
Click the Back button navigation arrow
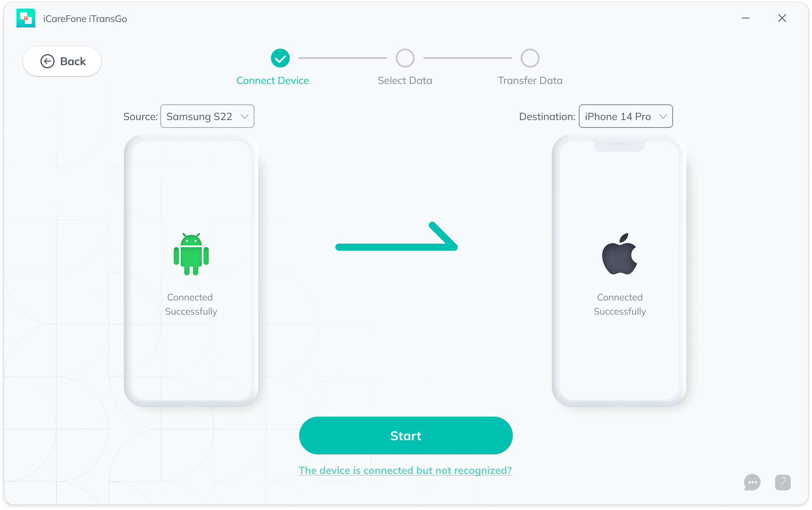pyautogui.click(x=46, y=61)
